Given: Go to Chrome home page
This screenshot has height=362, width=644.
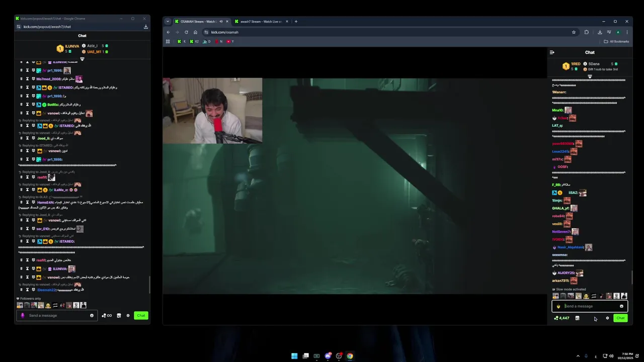Looking at the screenshot, I should 195,32.
